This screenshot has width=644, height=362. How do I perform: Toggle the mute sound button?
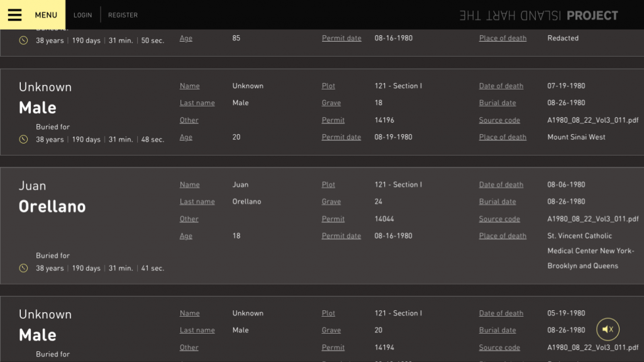(x=608, y=329)
